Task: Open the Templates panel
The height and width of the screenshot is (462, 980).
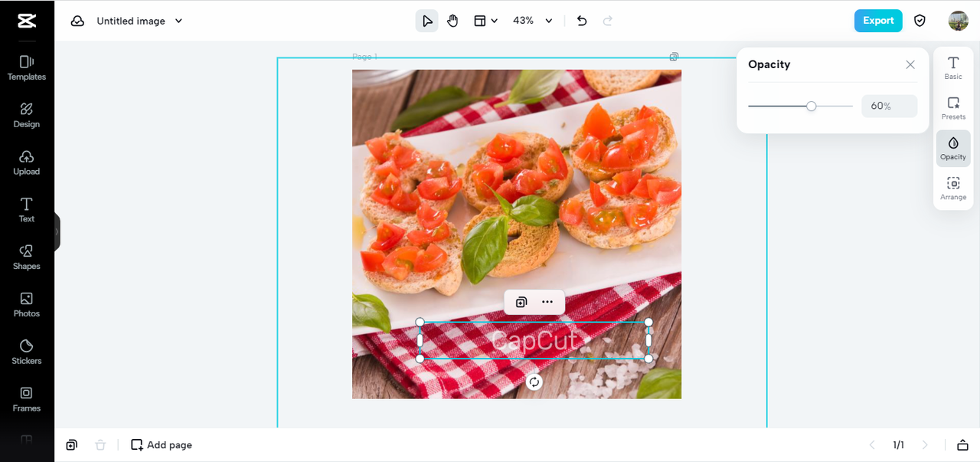Action: (x=27, y=67)
